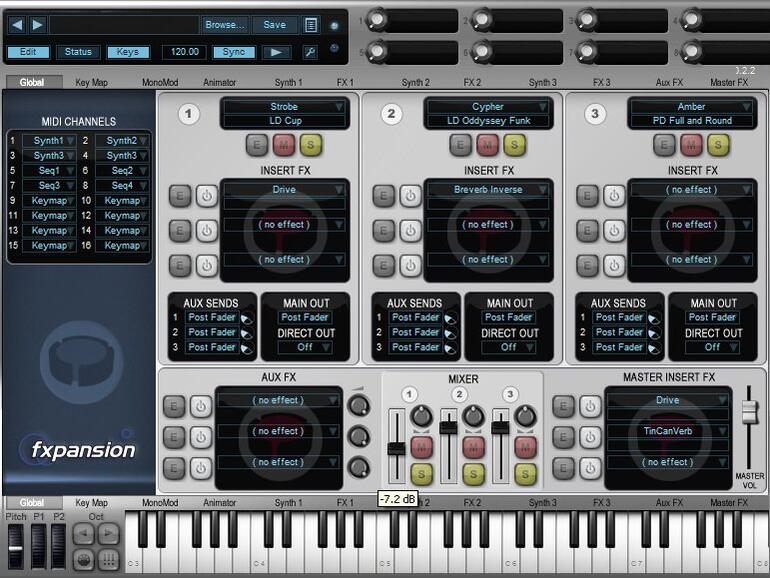Click mixer channel 1 pan knob
This screenshot has height=578, width=770.
coord(421,416)
